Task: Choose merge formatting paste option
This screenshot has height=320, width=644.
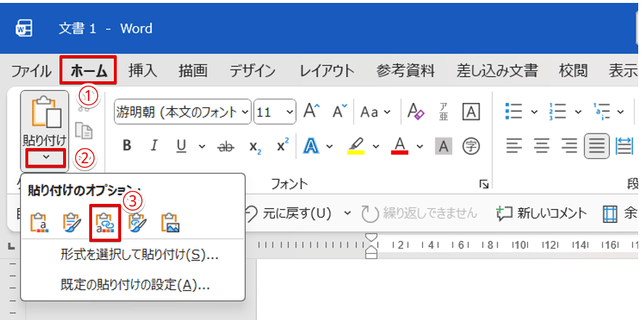Action: (x=73, y=222)
